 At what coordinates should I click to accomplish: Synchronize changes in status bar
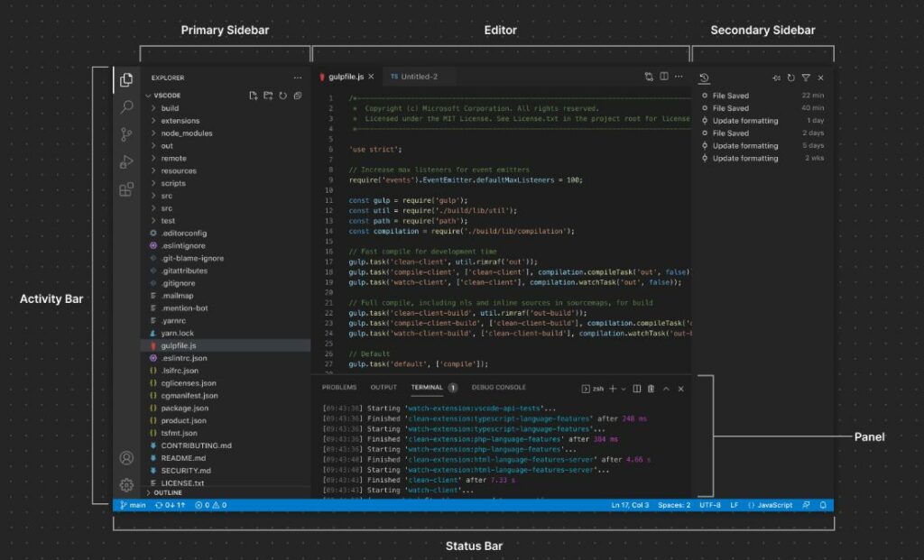(171, 505)
